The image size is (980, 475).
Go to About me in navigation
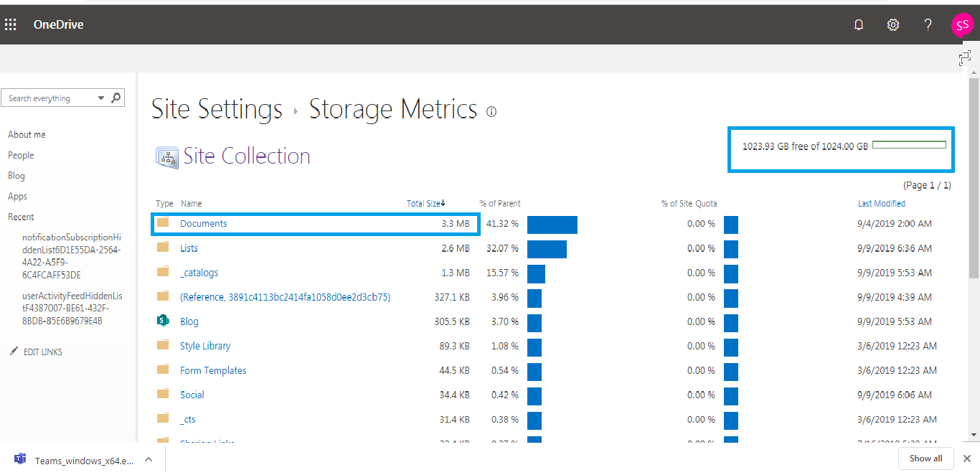pos(27,135)
